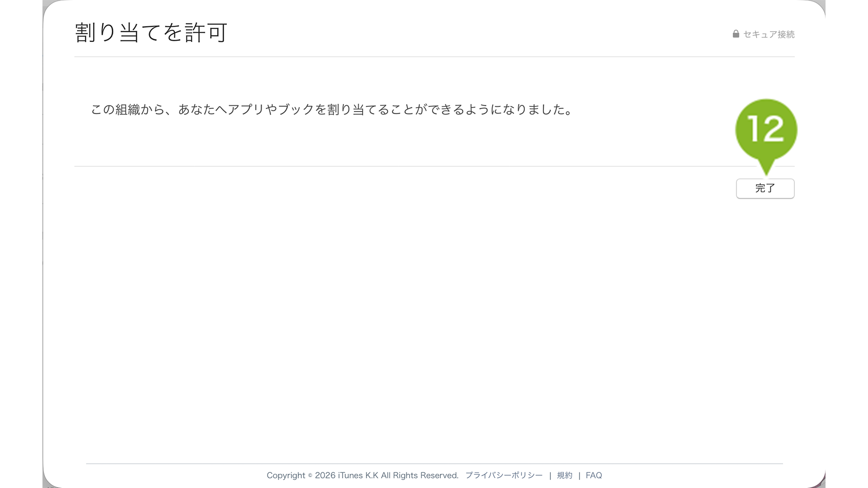
Task: Click the 割り当てを許可 page heading
Action: click(x=151, y=33)
